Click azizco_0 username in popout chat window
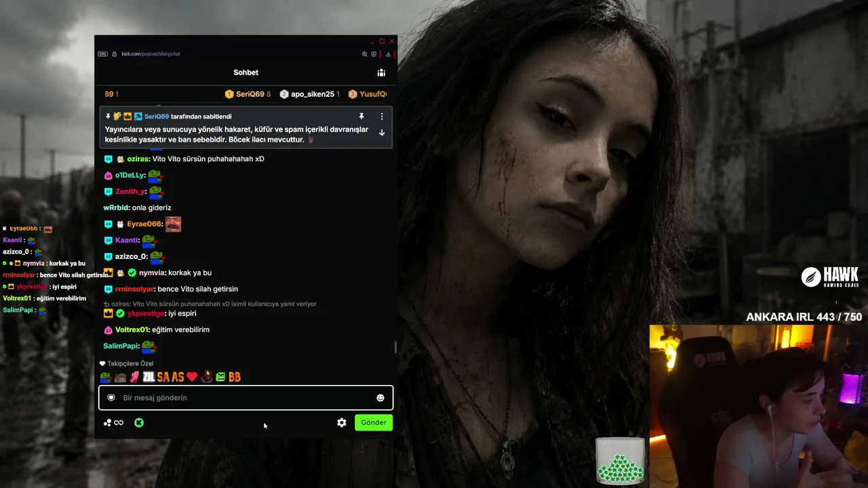The width and height of the screenshot is (868, 488). tap(131, 256)
